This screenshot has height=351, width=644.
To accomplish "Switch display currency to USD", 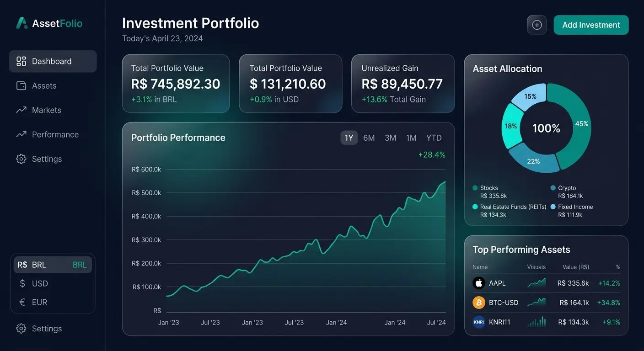I will [52, 284].
